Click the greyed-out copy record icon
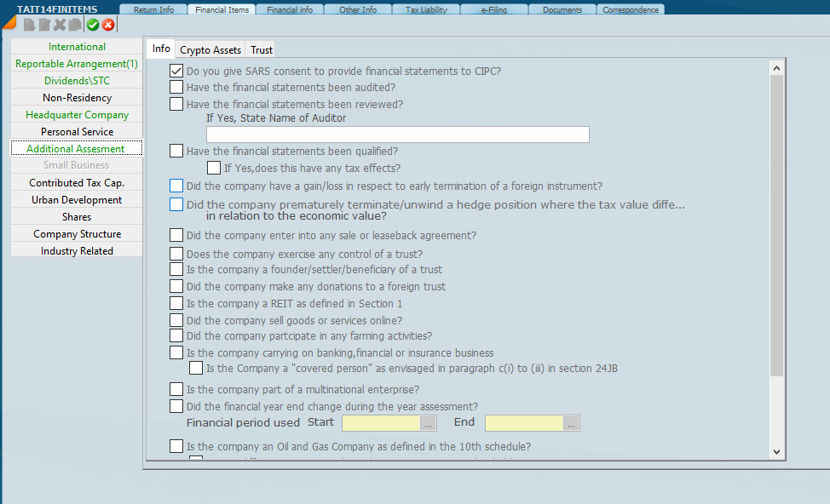Viewport: 830px width, 504px height. tap(75, 25)
